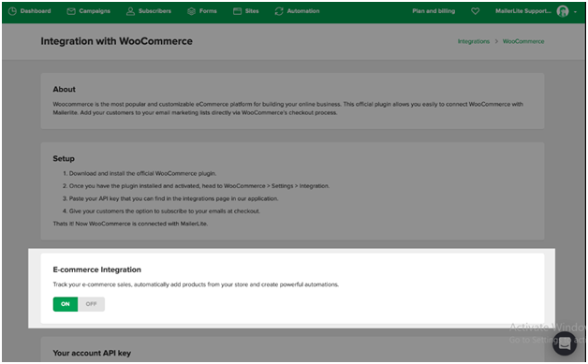Screen dimensions: 588x364
Task: Click the Automation refresh arrows icon
Action: [279, 11]
